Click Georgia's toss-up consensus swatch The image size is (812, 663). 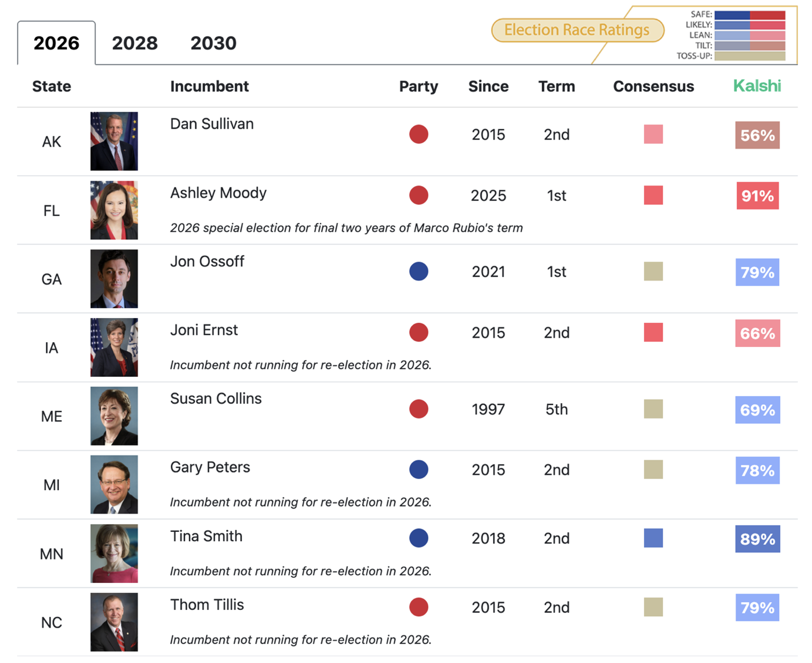653,271
